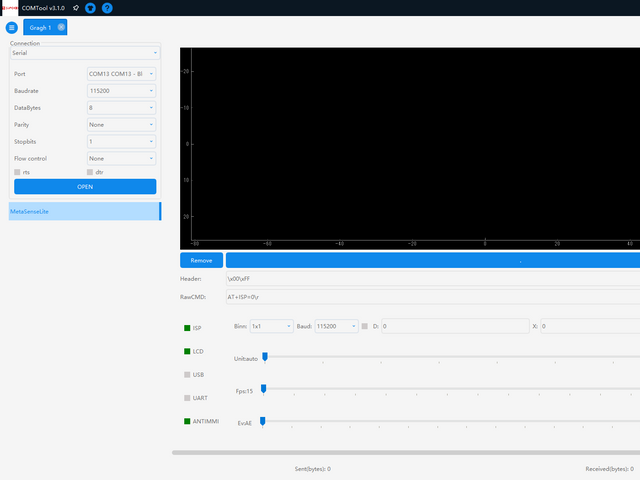Enable the USB checkbox
This screenshot has width=640, height=480.
tap(187, 375)
